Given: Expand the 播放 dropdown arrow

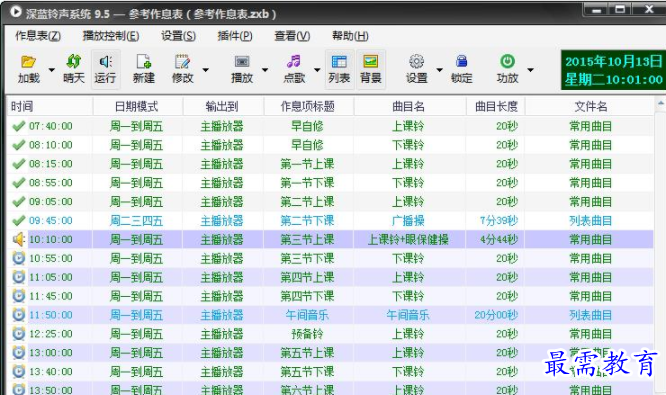Looking at the screenshot, I should [265, 70].
